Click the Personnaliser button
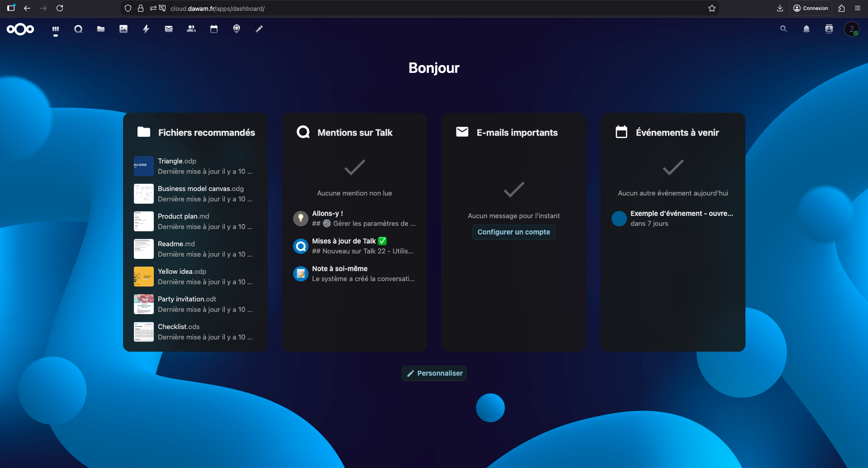 click(434, 373)
